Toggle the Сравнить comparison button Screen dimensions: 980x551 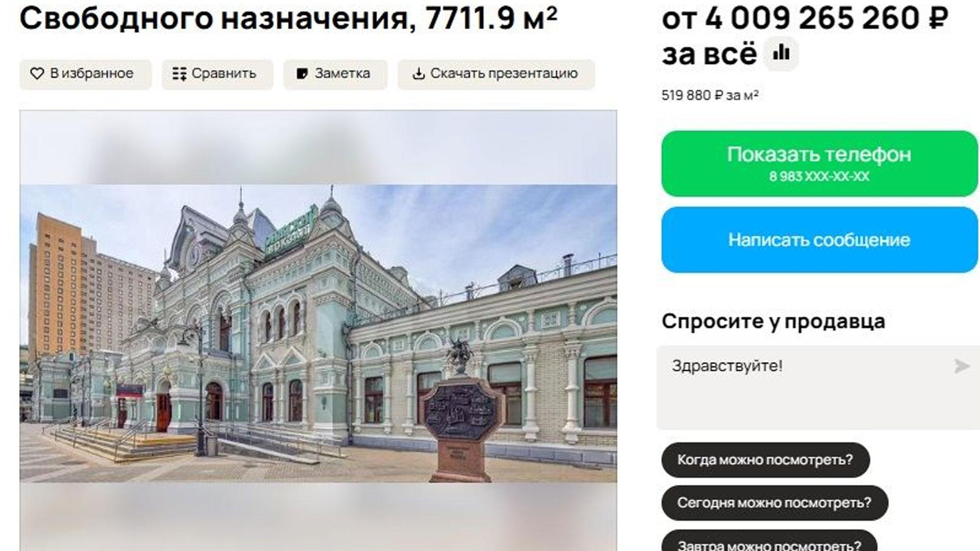click(x=217, y=74)
